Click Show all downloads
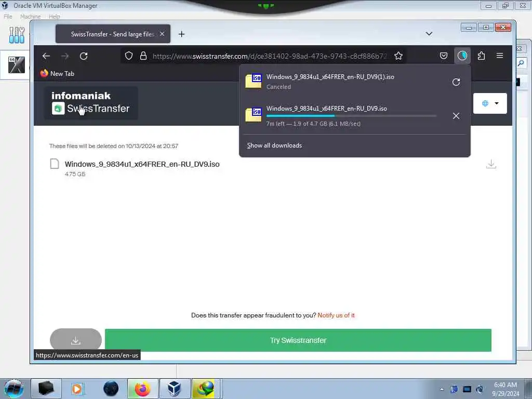Image resolution: width=532 pixels, height=399 pixels. [x=274, y=145]
